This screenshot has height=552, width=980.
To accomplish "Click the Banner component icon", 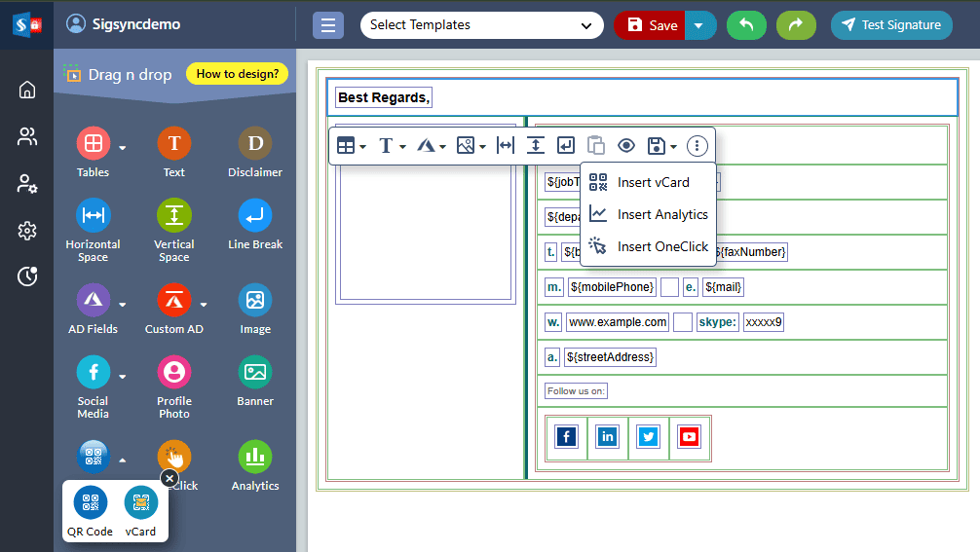I will tap(255, 372).
